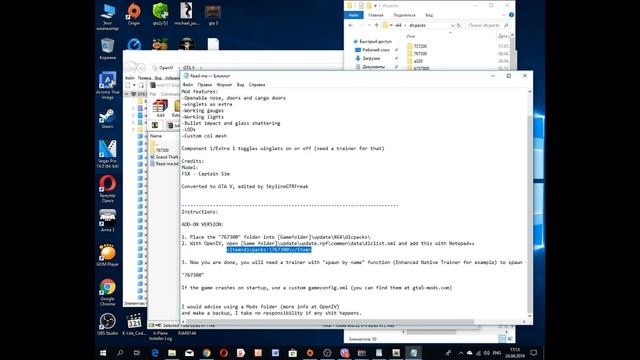640x360 pixels.
Task: Open the Правка menu in Notepad
Action: tap(204, 85)
